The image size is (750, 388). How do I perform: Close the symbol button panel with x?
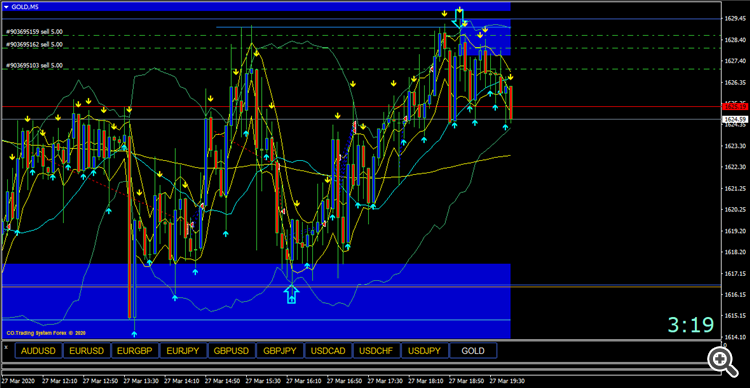pyautogui.click(x=6, y=346)
